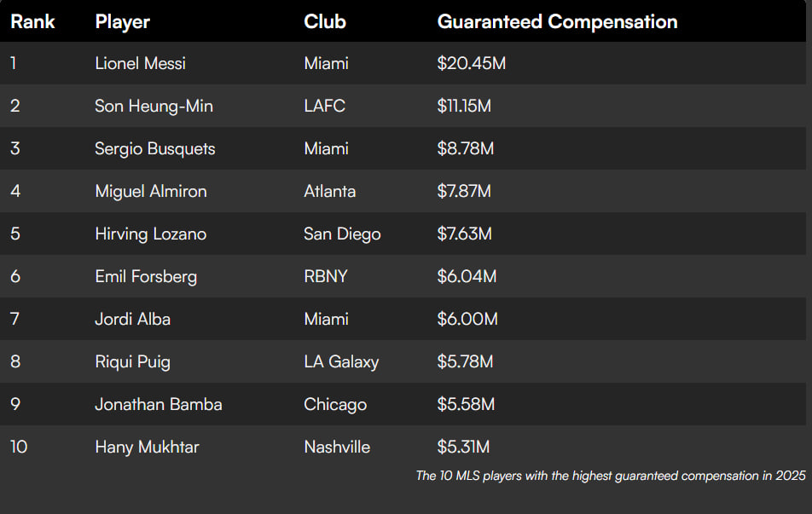Select Hany Mukhtar in the table
This screenshot has height=514, width=812.
coord(147,448)
